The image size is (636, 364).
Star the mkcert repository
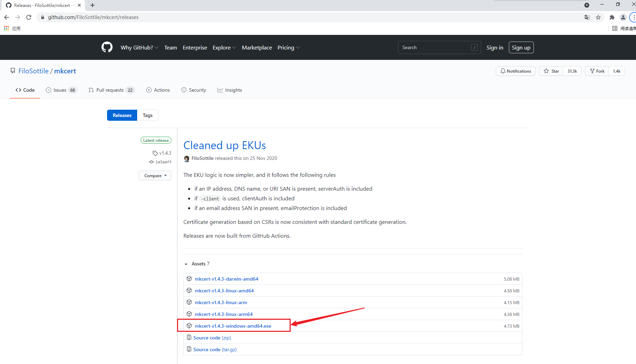click(551, 71)
